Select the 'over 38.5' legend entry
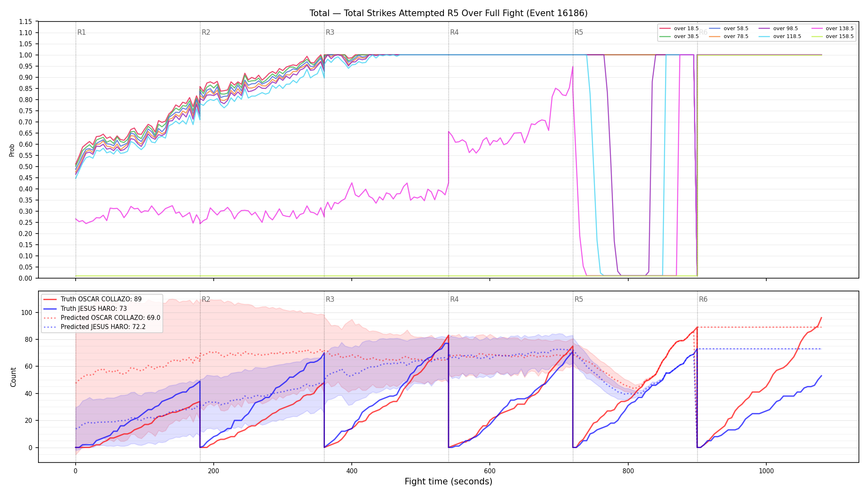 pos(679,36)
